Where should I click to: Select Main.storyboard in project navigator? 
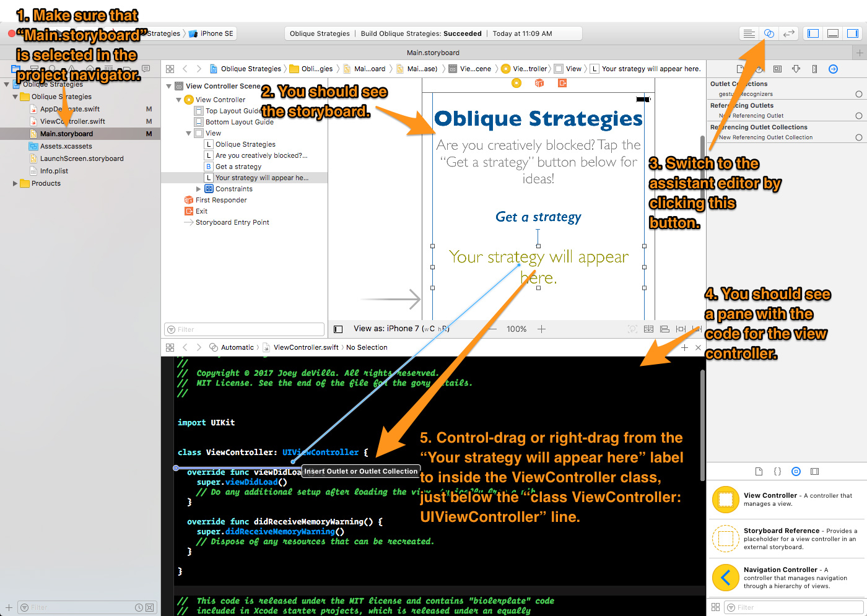[80, 134]
